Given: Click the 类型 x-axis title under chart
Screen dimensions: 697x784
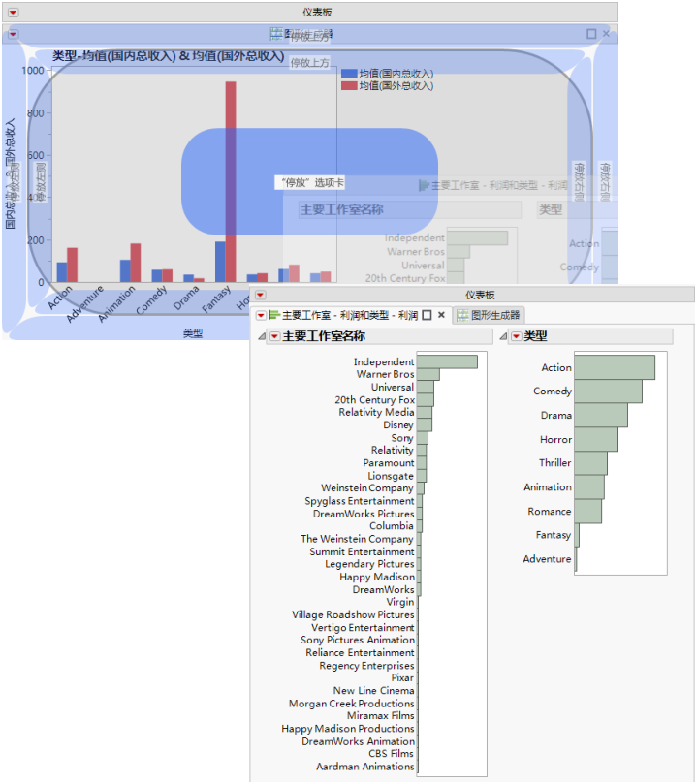Looking at the screenshot, I should [x=193, y=333].
